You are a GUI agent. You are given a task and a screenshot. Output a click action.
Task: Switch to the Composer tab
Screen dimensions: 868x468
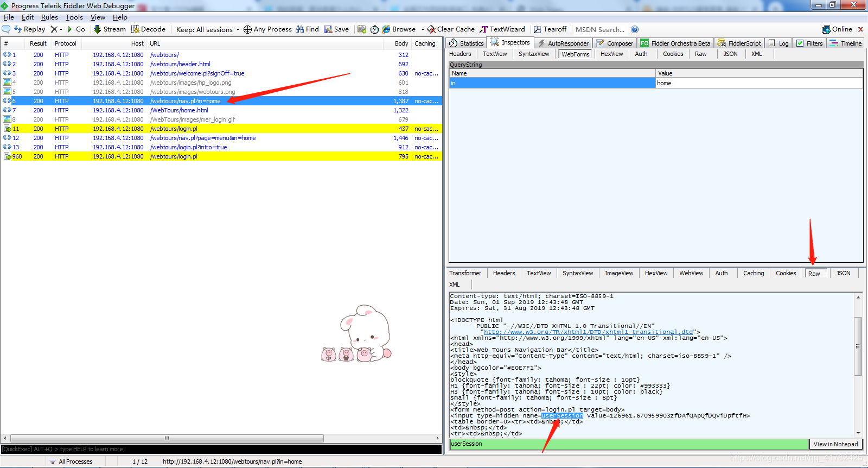(615, 43)
